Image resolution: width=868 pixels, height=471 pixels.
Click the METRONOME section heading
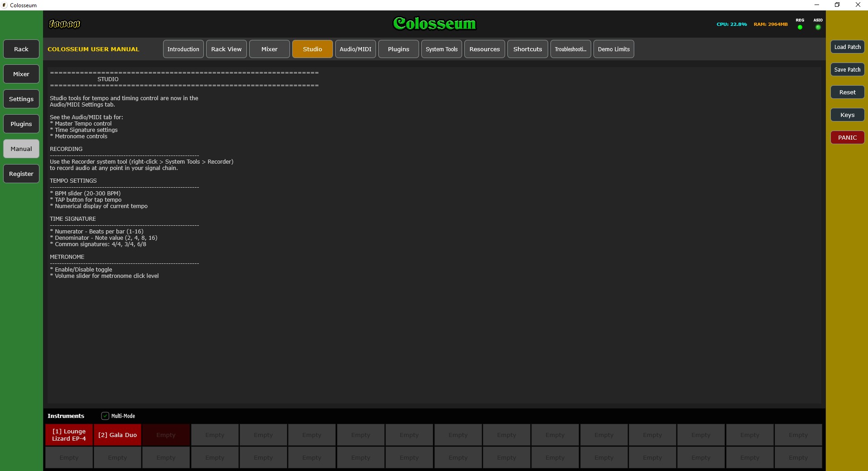click(67, 257)
